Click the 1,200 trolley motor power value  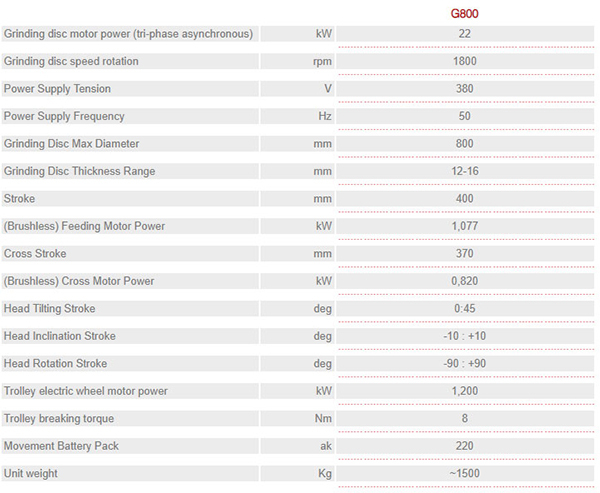click(465, 391)
